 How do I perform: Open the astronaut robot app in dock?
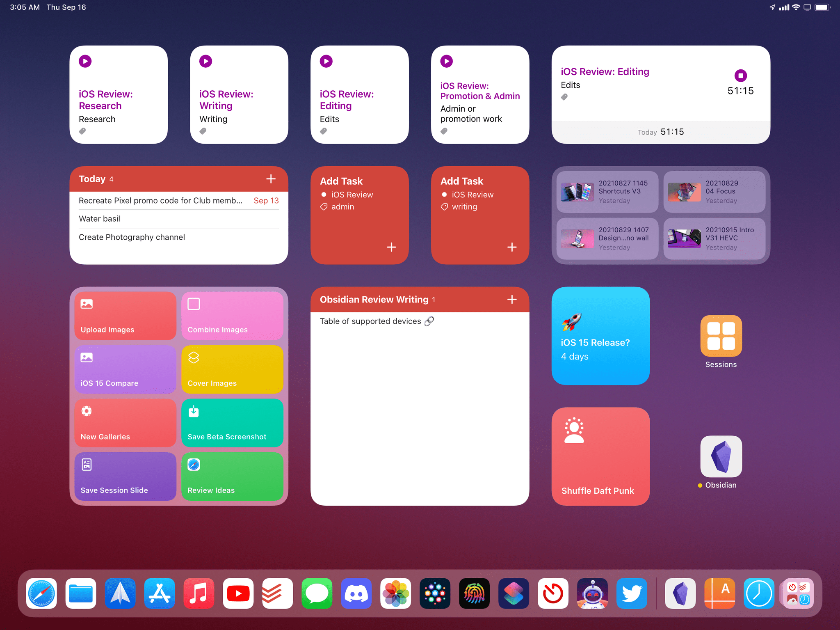(x=593, y=593)
